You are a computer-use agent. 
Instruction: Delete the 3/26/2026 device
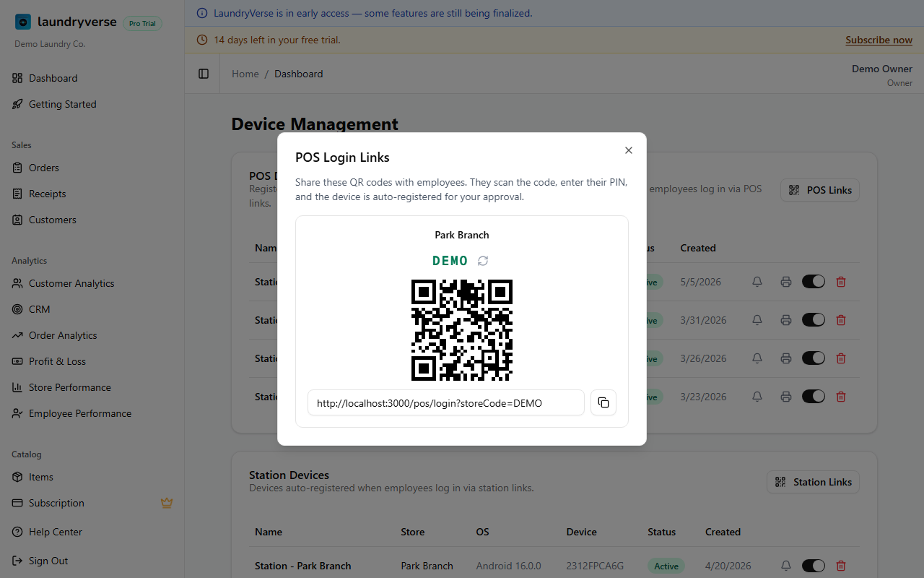[841, 358]
